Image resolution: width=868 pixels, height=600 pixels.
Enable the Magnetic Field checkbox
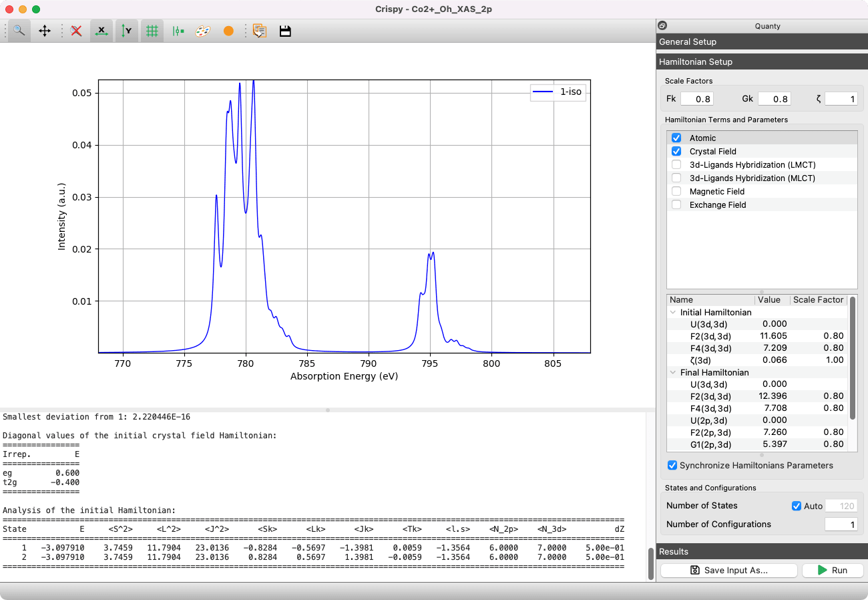point(676,191)
